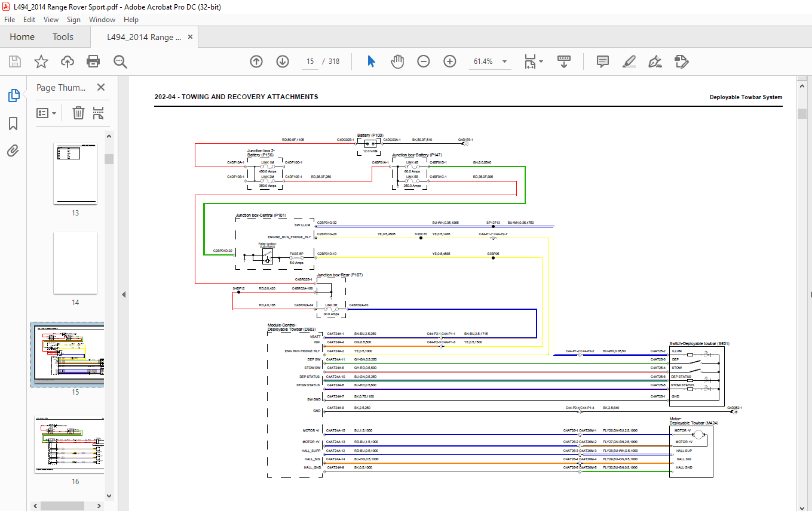
Task: Select page 13 thumbnail
Action: [x=75, y=173]
